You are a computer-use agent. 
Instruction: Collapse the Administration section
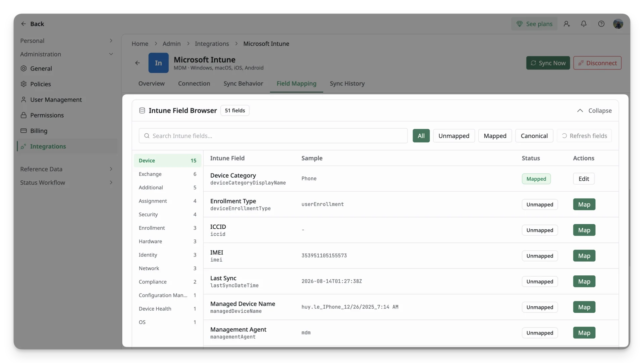pyautogui.click(x=67, y=54)
